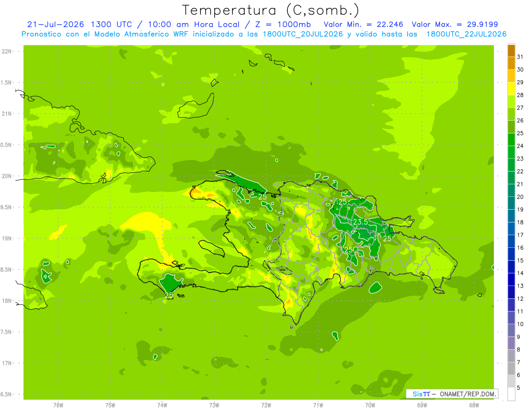Click longitude label '69W'
This screenshot has height=411, width=532.
click(x=422, y=405)
